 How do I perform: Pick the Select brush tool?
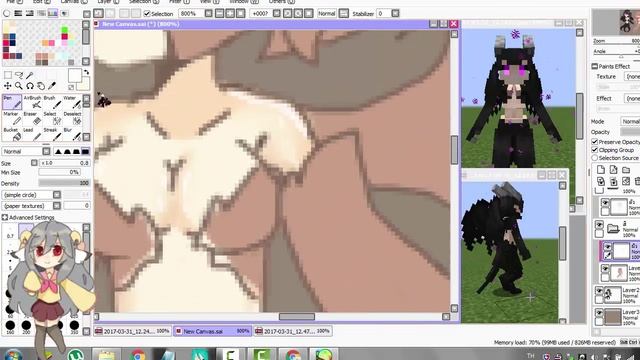(52, 118)
